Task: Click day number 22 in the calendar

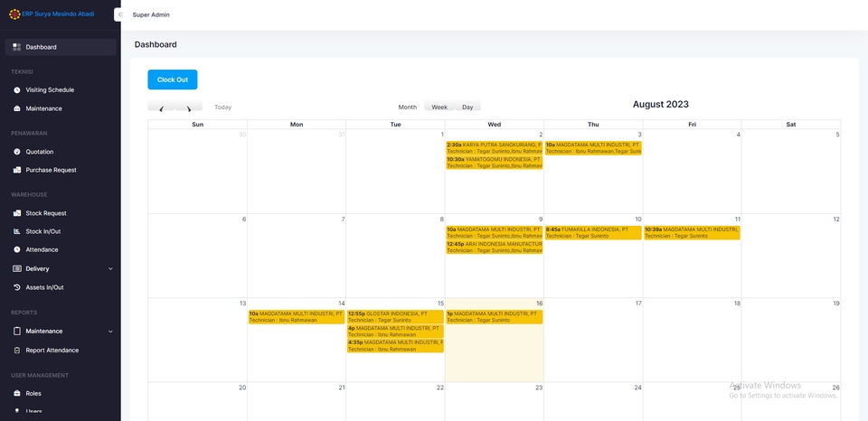Action: click(440, 388)
